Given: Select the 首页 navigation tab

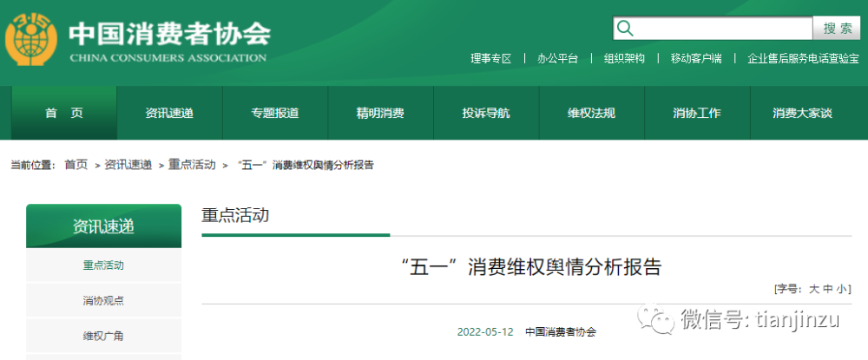Looking at the screenshot, I should [64, 113].
